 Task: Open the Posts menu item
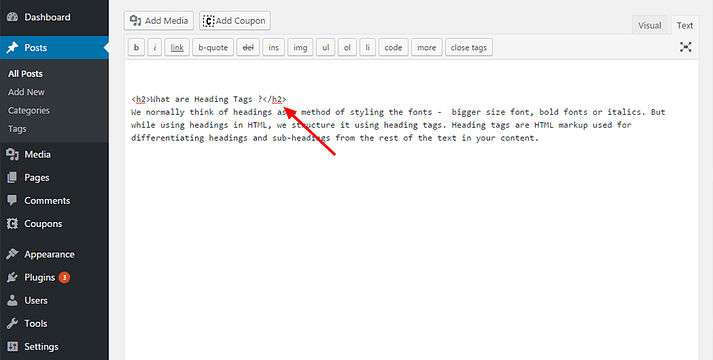[35, 48]
